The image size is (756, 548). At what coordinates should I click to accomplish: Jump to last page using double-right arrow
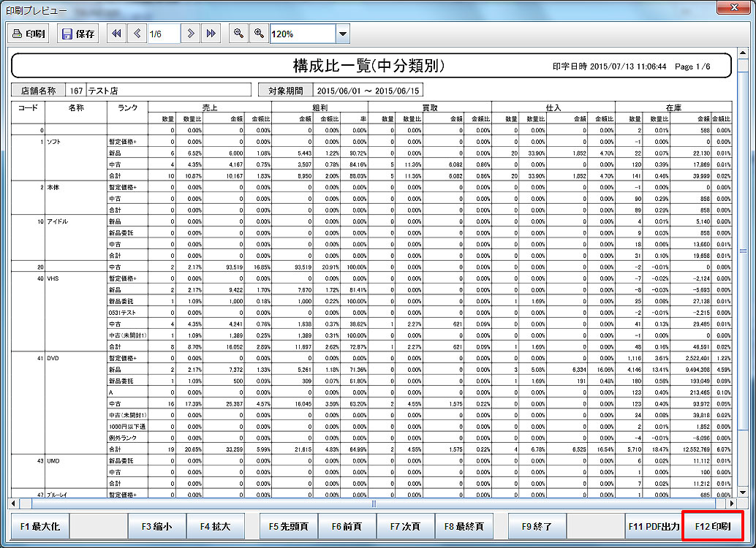(211, 34)
